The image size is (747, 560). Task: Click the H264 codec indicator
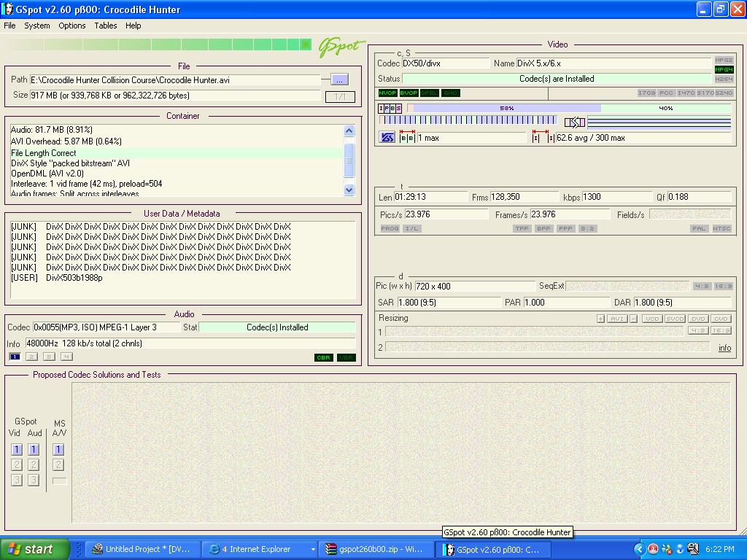[723, 79]
